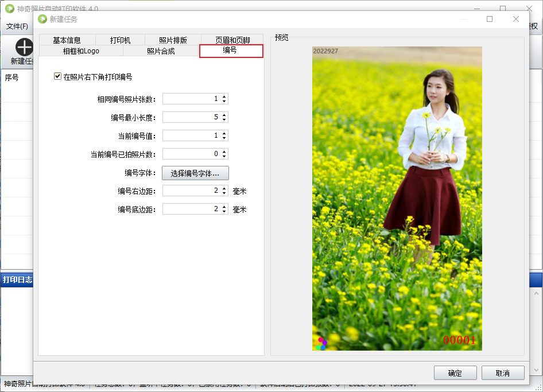
Task: Increase 编号最小长度 with up arrow
Action: click(224, 115)
